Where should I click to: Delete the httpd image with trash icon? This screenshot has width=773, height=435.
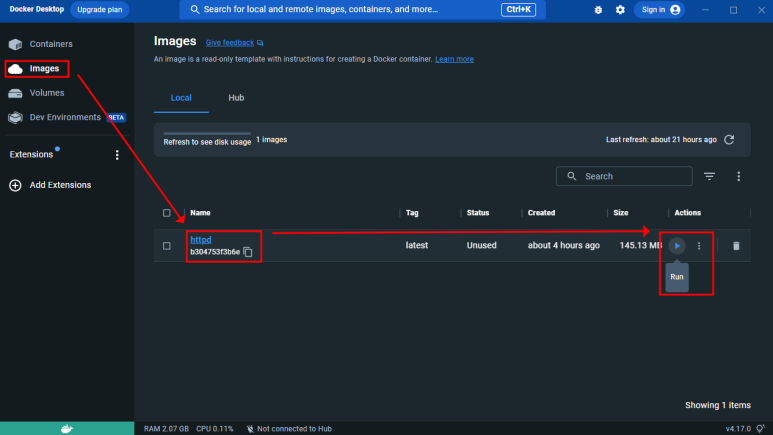pyautogui.click(x=736, y=246)
